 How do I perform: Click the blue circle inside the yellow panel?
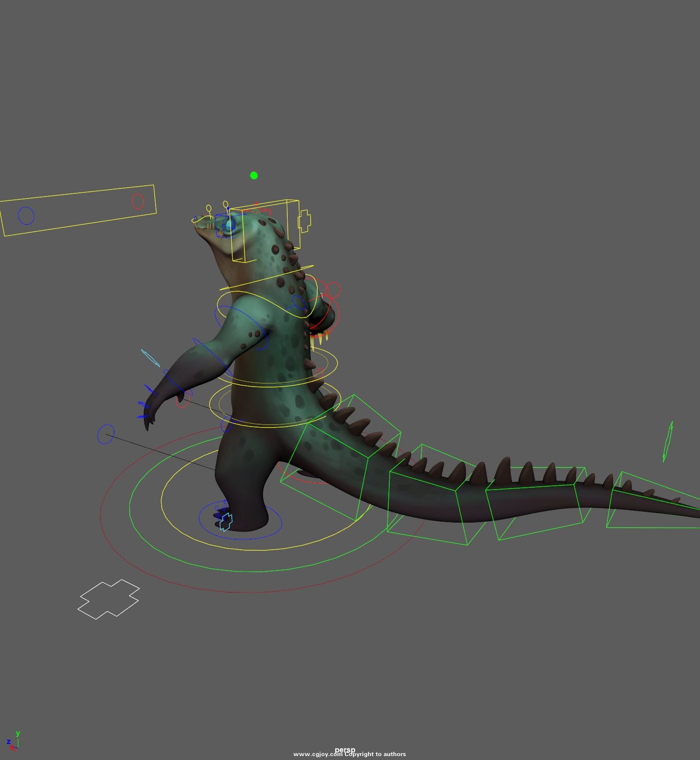click(26, 216)
